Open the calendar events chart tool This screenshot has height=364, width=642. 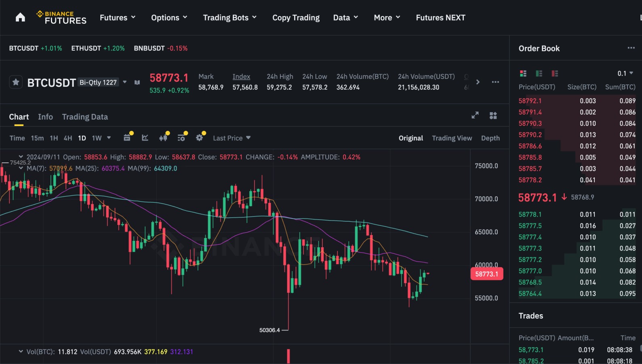pyautogui.click(x=127, y=138)
